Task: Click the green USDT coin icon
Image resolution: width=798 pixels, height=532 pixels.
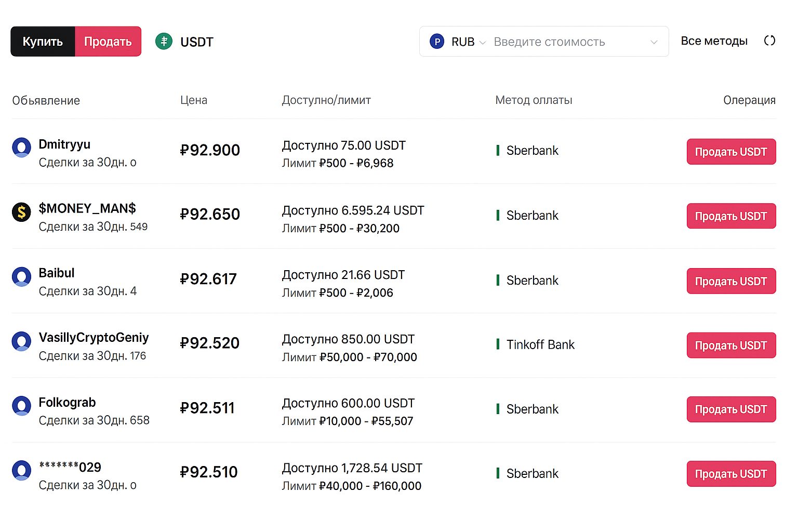Action: [164, 42]
